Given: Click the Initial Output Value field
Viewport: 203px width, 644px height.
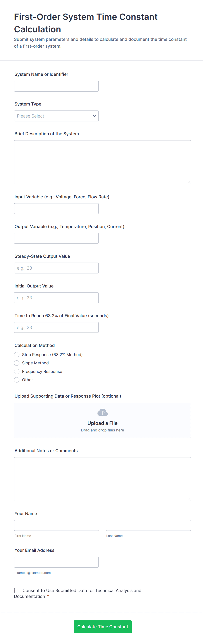Looking at the screenshot, I should tap(56, 298).
